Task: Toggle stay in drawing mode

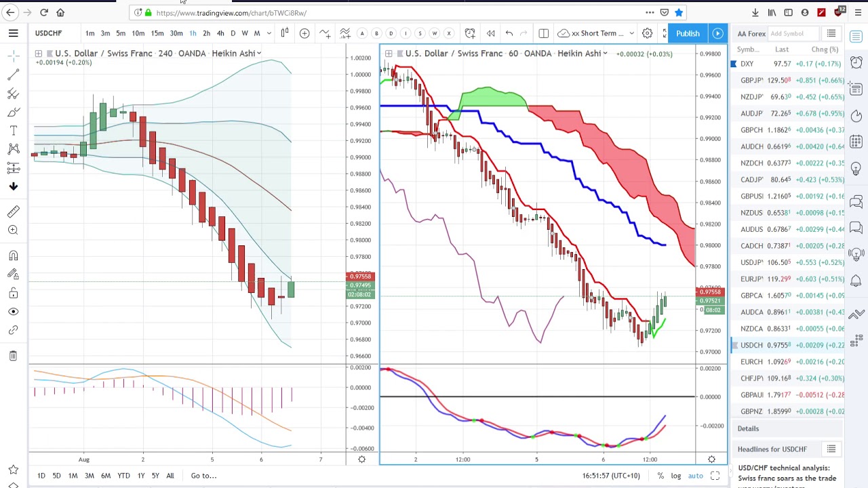Action: (x=13, y=274)
